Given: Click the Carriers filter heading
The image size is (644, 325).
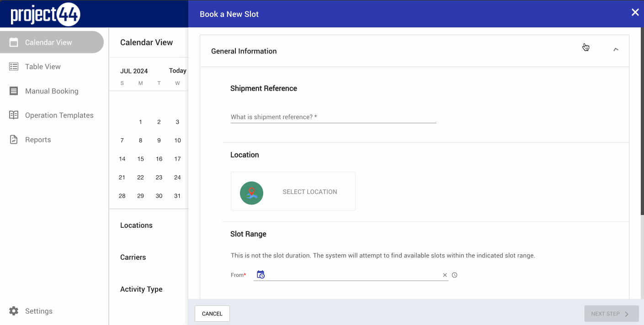Looking at the screenshot, I should (x=133, y=257).
